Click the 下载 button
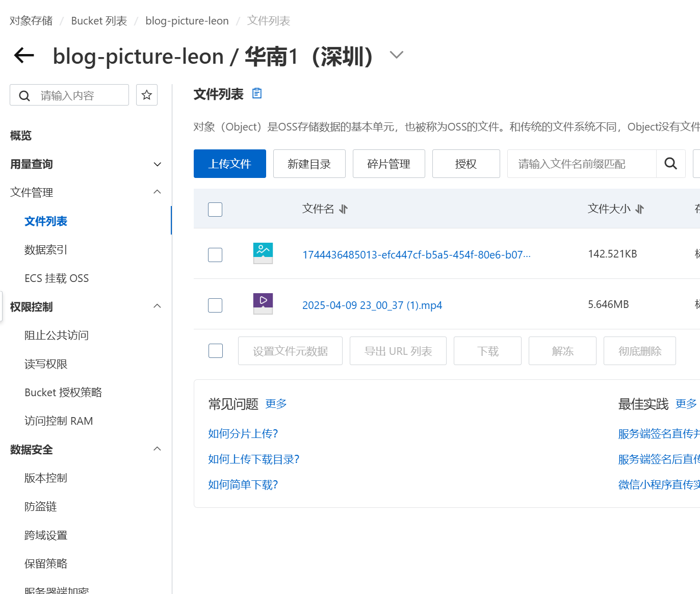Viewport: 700px width, 594px height. [487, 351]
